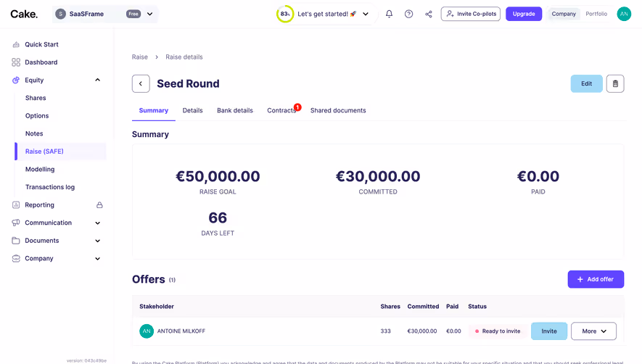The height and width of the screenshot is (364, 642).
Task: Expand the Company section chevron
Action: [x=97, y=258]
